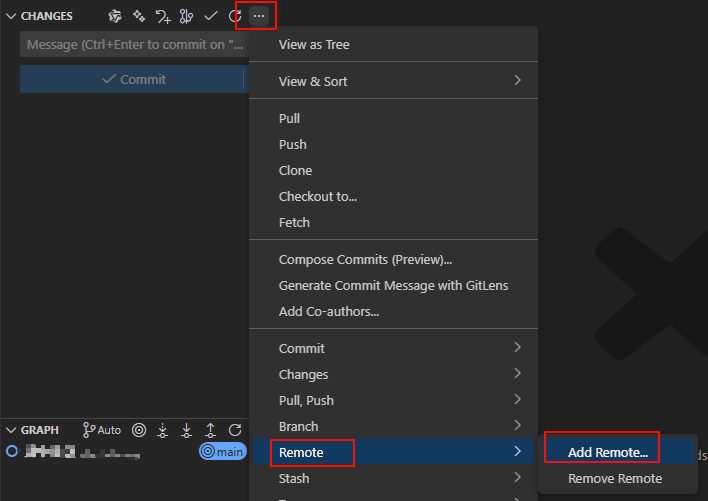The width and height of the screenshot is (708, 501).
Task: Select the blurred commit row in the graph
Action: (125, 451)
